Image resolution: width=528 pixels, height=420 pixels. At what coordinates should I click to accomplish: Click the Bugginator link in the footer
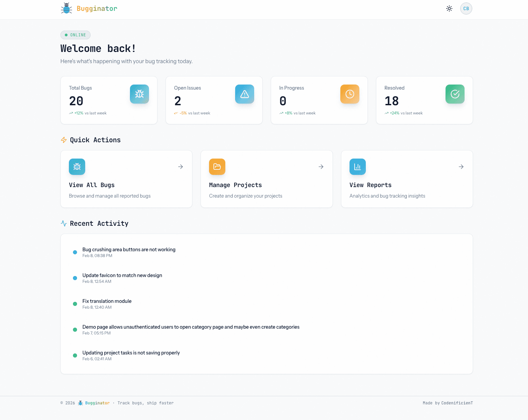click(97, 403)
